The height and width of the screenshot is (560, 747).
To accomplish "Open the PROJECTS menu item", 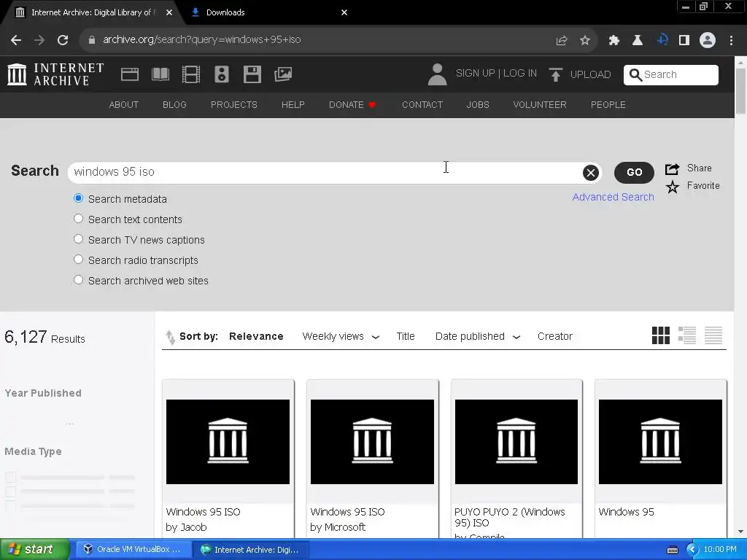I will 234,105.
